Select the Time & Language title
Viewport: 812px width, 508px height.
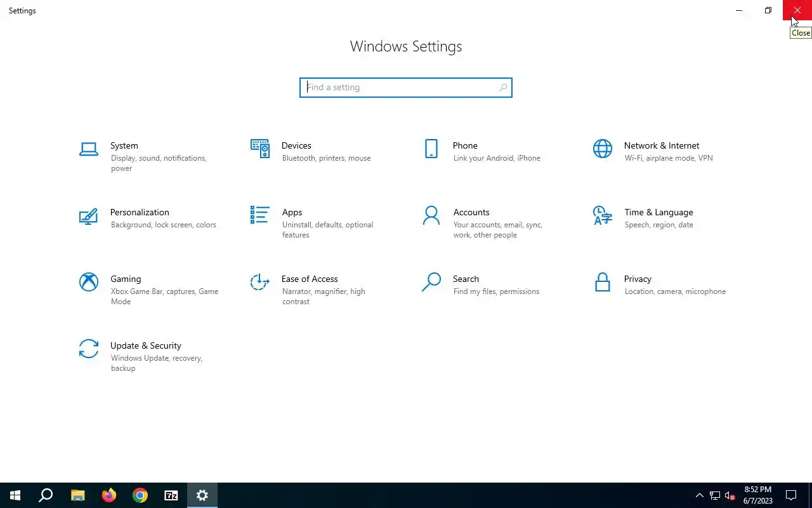tap(658, 212)
